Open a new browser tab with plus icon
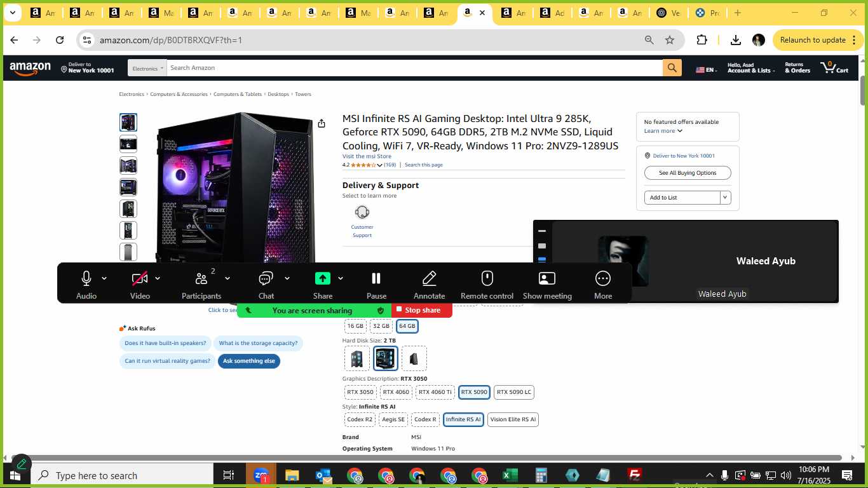Screen dimensions: 868x488 coord(737,13)
